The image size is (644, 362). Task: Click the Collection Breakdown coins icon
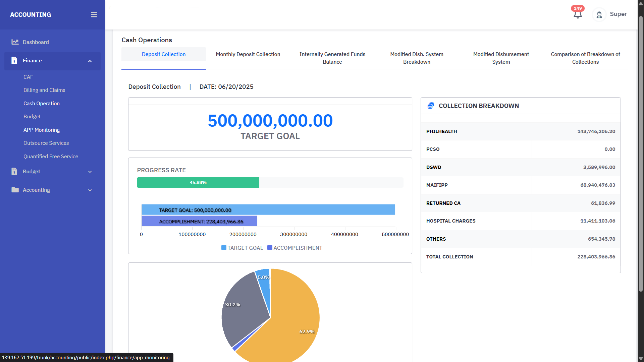click(x=431, y=106)
